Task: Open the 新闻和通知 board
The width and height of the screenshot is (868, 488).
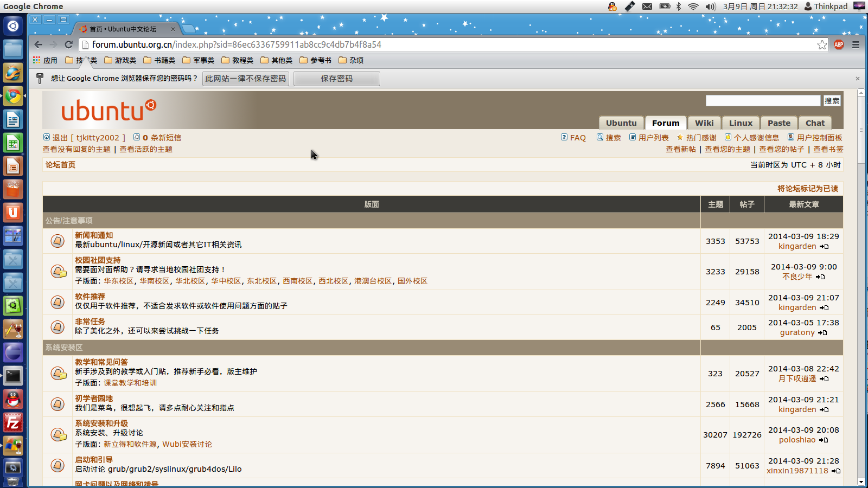Action: tap(94, 235)
